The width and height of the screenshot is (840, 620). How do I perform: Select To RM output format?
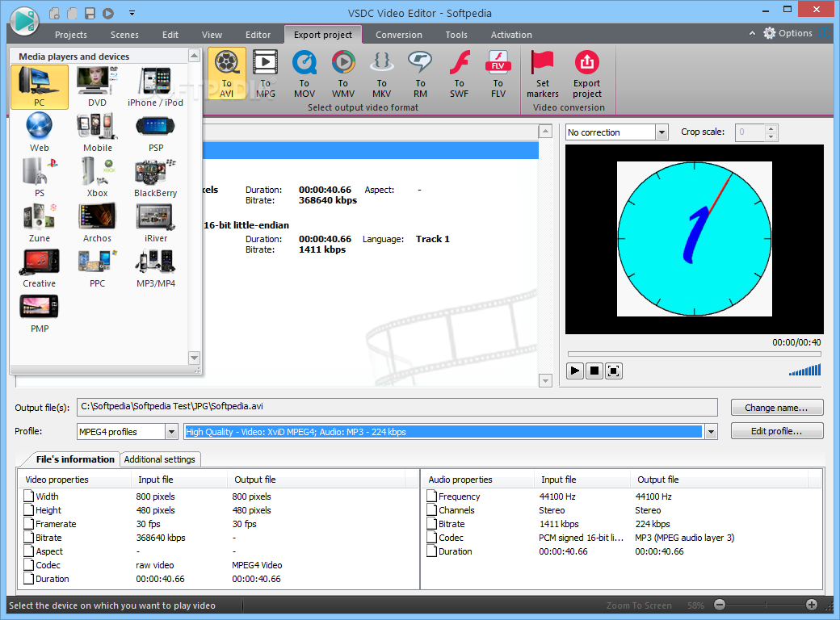[x=421, y=74]
